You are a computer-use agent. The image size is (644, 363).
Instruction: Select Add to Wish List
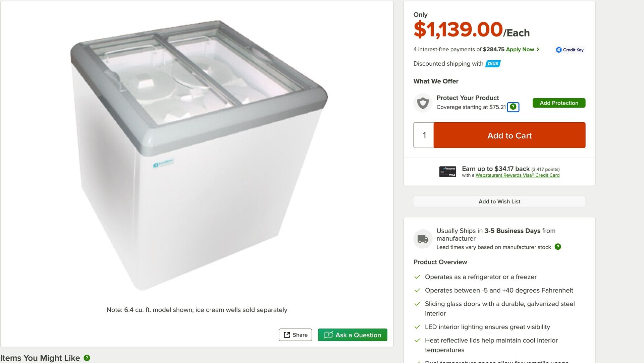click(x=499, y=201)
